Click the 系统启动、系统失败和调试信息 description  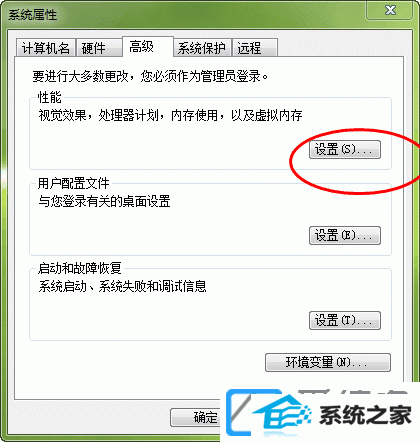tap(122, 286)
